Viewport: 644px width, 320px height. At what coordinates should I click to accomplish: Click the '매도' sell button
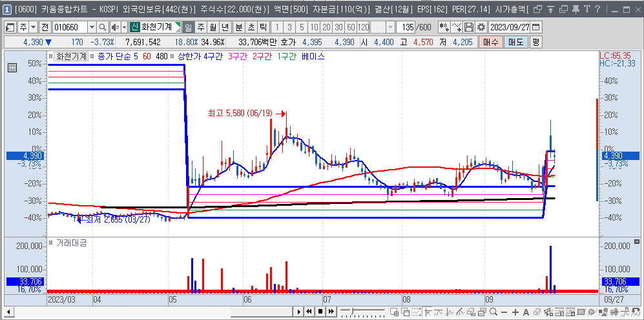coord(515,42)
